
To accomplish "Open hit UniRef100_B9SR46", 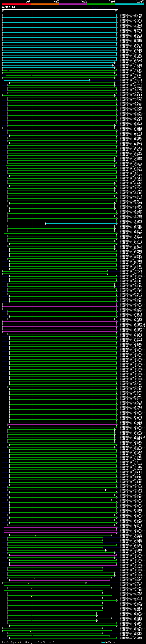I will click(131, 27).
